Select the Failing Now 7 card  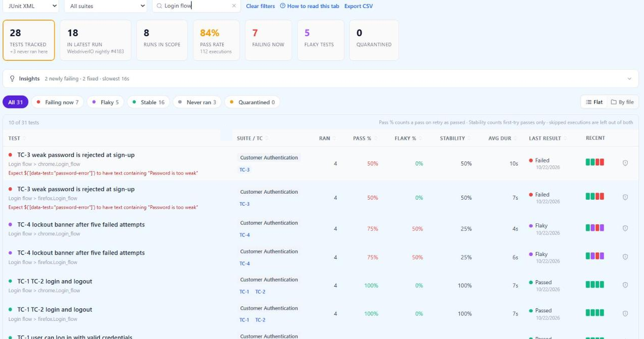click(x=268, y=40)
